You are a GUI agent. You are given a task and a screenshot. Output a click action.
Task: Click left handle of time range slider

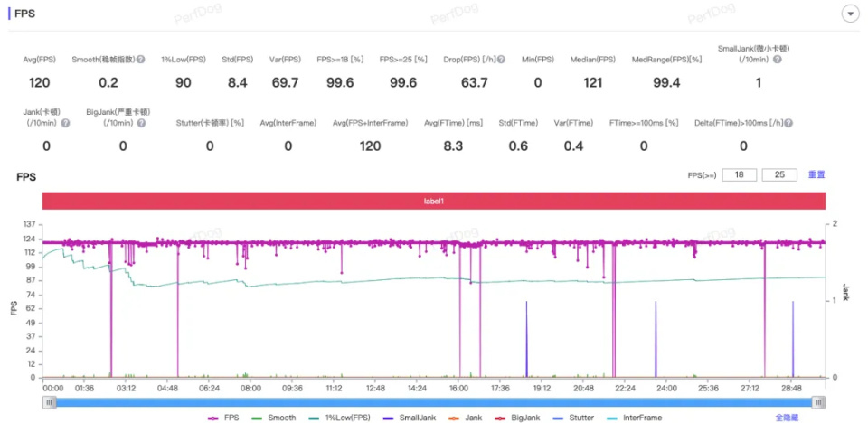click(x=50, y=402)
